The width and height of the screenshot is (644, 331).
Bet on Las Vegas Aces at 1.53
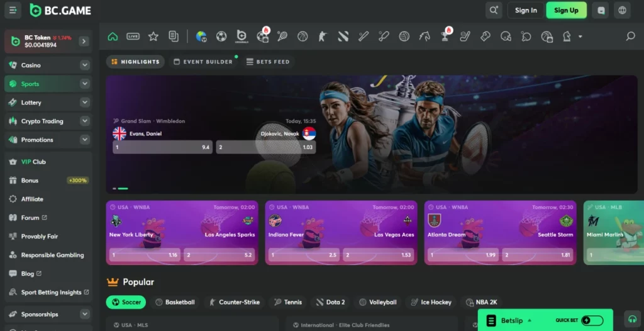pos(379,255)
